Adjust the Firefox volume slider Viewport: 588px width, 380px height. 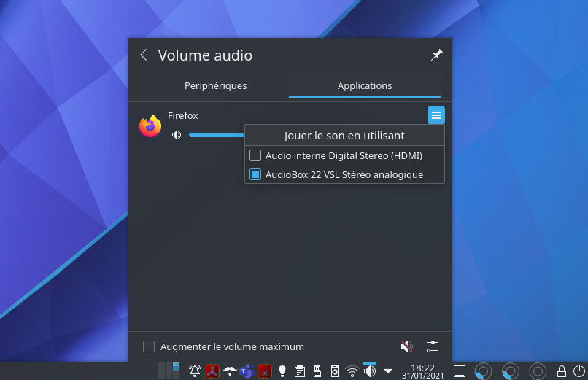(x=217, y=135)
